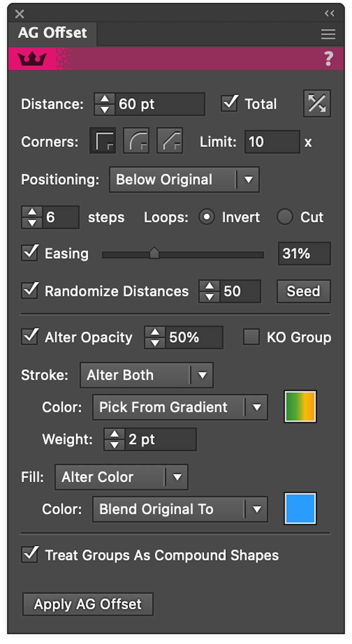Click the Limit input field showing 10
This screenshot has width=352, height=644.
tap(272, 142)
